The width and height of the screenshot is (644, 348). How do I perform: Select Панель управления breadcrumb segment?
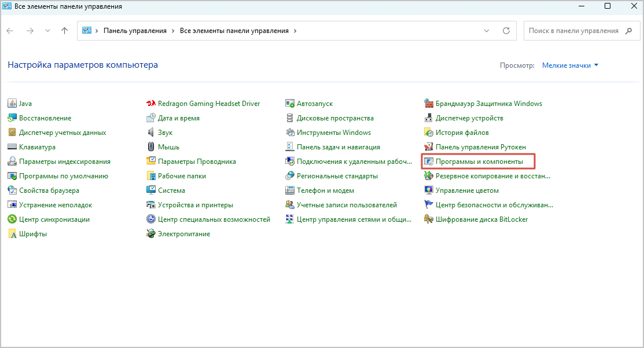pyautogui.click(x=135, y=31)
